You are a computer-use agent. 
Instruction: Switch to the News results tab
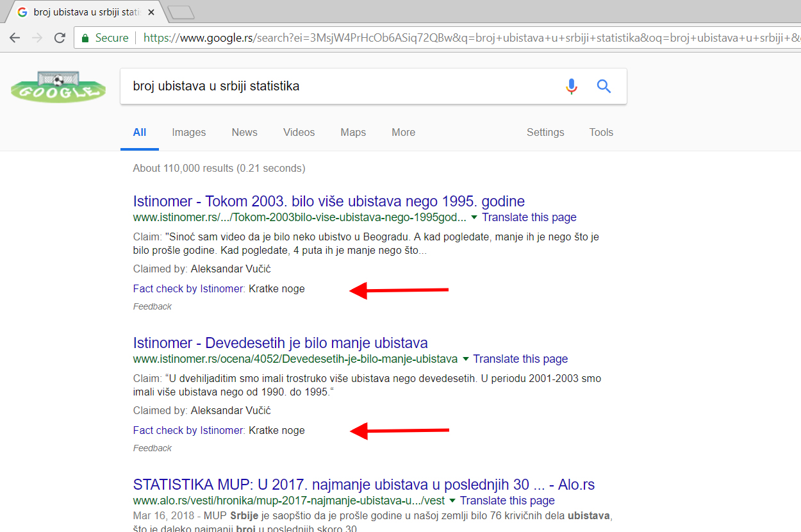pos(244,133)
